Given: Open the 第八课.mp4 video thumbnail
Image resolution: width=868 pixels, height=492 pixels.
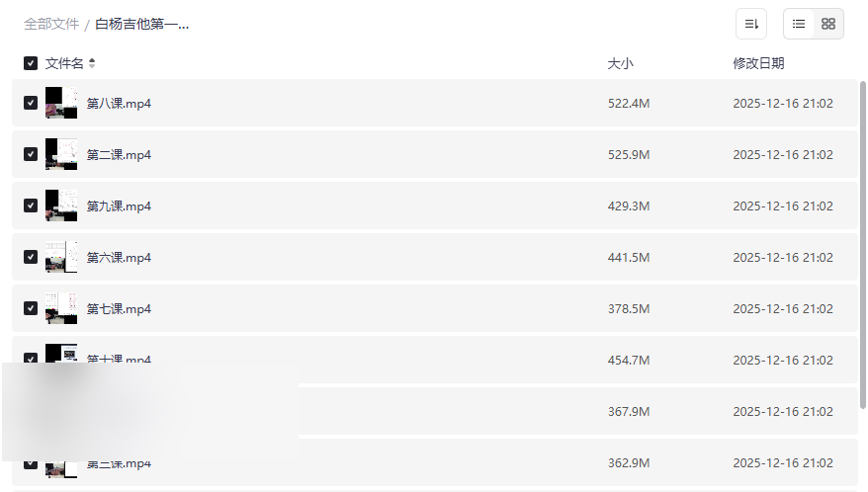Looking at the screenshot, I should tap(61, 103).
